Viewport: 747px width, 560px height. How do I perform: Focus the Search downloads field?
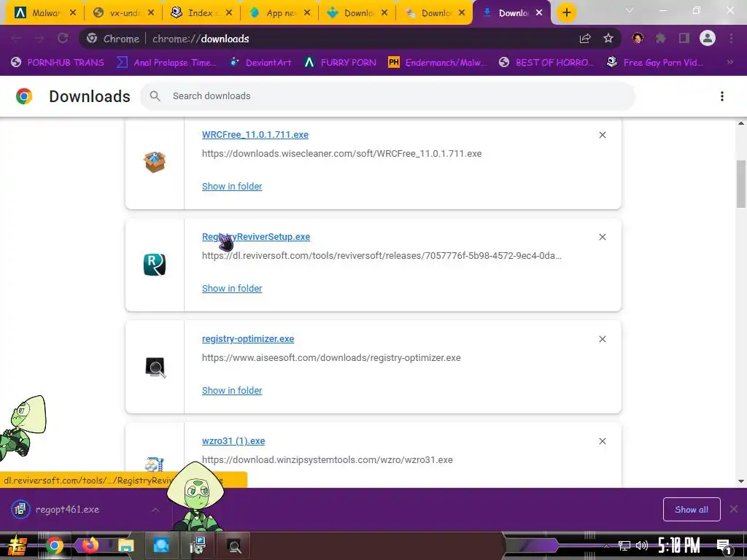(x=387, y=96)
